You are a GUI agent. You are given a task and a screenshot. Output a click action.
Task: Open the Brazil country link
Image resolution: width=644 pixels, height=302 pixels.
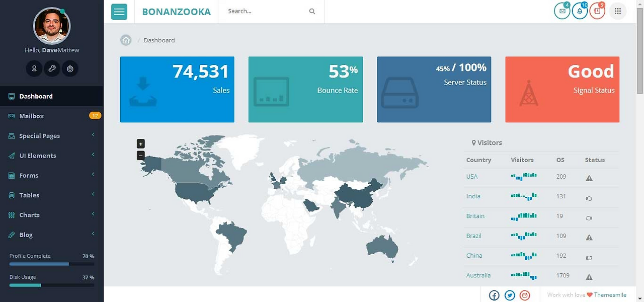click(474, 236)
